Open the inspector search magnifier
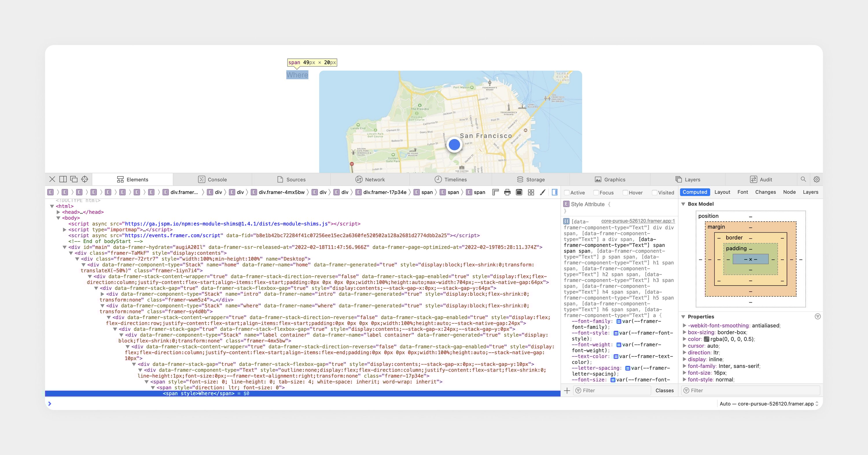This screenshot has width=868, height=455. 803,179
